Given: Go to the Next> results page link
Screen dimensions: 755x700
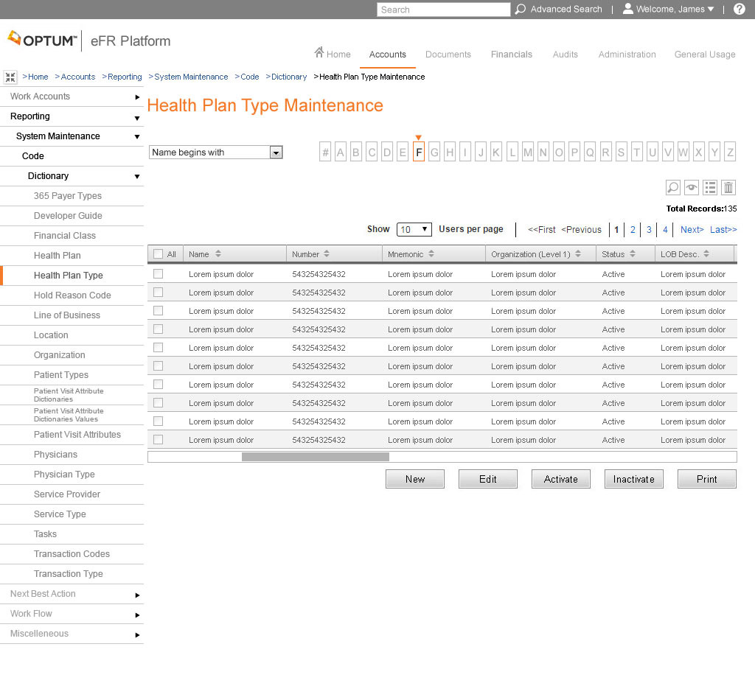Looking at the screenshot, I should pyautogui.click(x=692, y=230).
